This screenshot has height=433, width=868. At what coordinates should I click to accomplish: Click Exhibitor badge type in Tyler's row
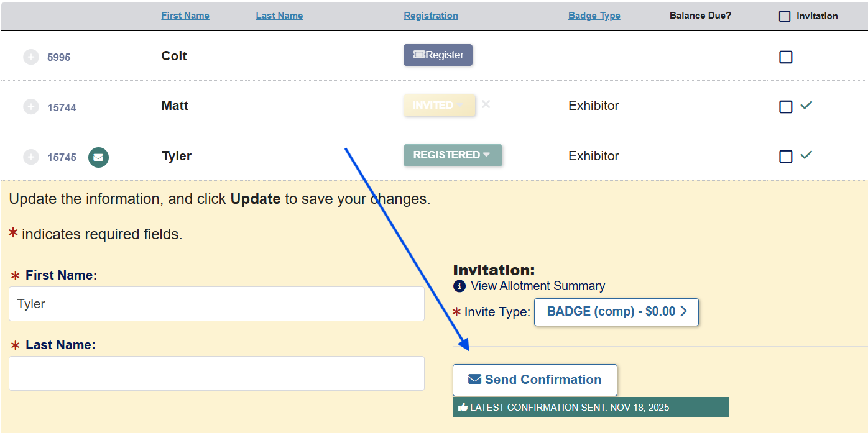click(x=594, y=156)
